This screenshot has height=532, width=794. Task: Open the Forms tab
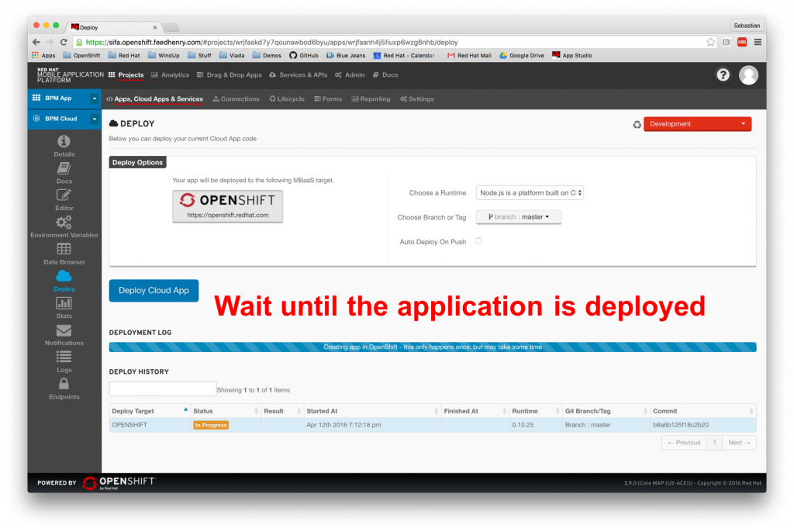point(328,98)
